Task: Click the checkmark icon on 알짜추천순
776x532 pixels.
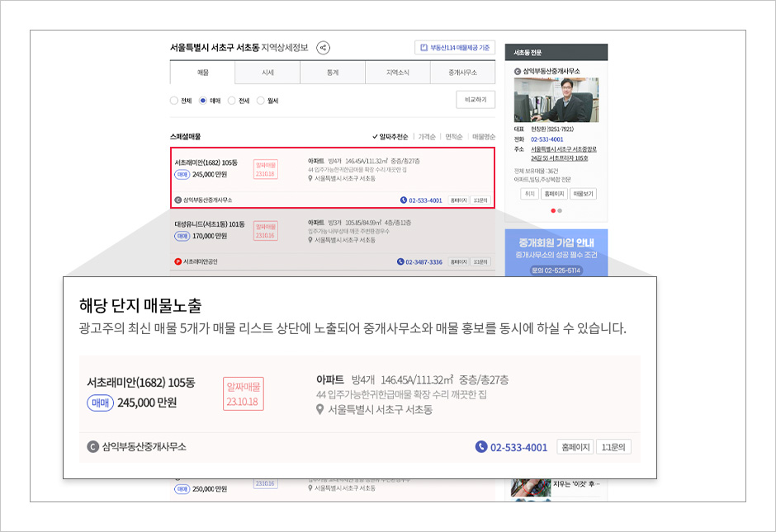Action: tap(375, 135)
